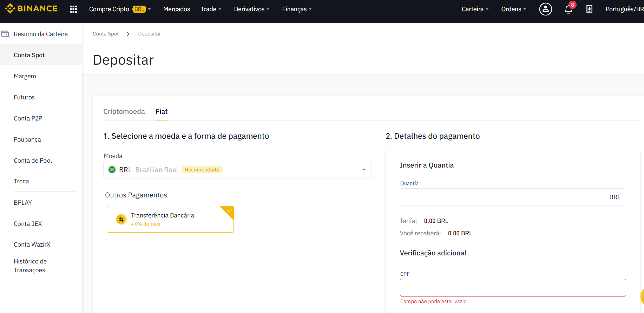Click the Transferência Bancária transfer icon
The height and width of the screenshot is (313, 644).
coord(121,219)
